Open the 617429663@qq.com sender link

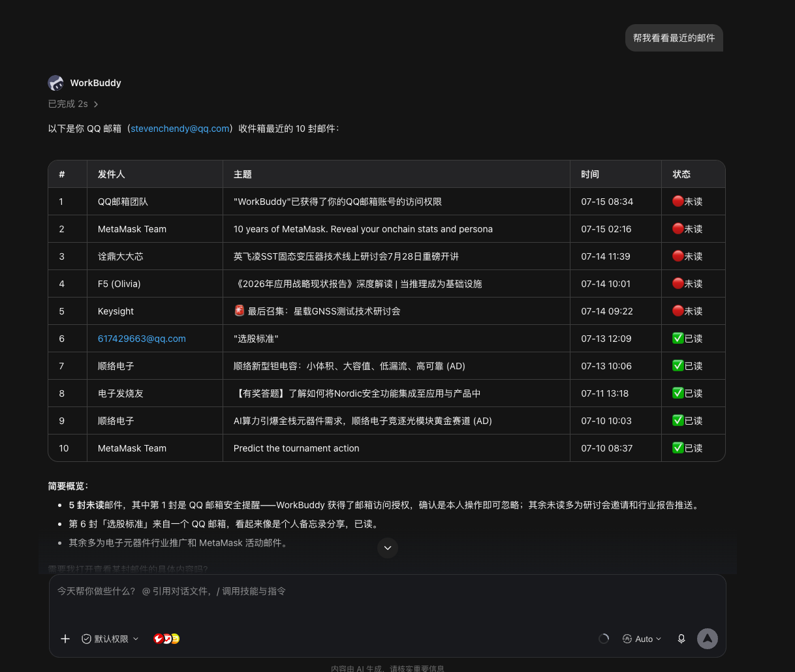(142, 339)
